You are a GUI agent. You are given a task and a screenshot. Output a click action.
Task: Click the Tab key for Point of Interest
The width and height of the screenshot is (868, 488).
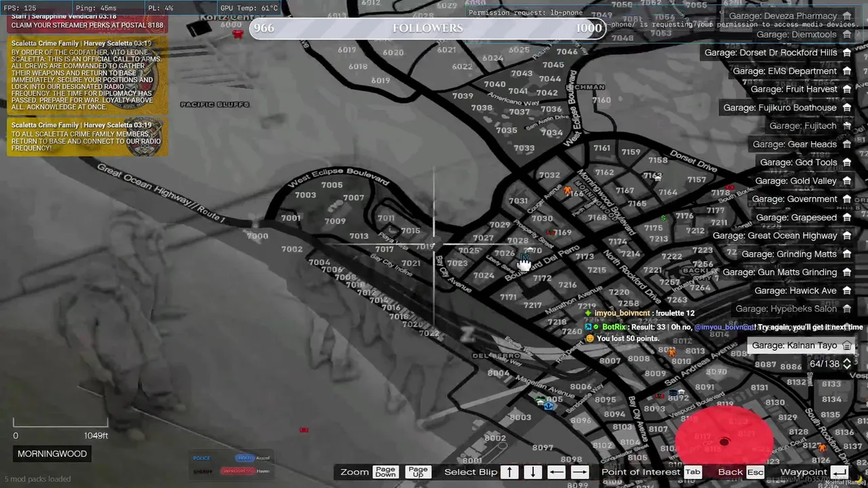tap(692, 472)
